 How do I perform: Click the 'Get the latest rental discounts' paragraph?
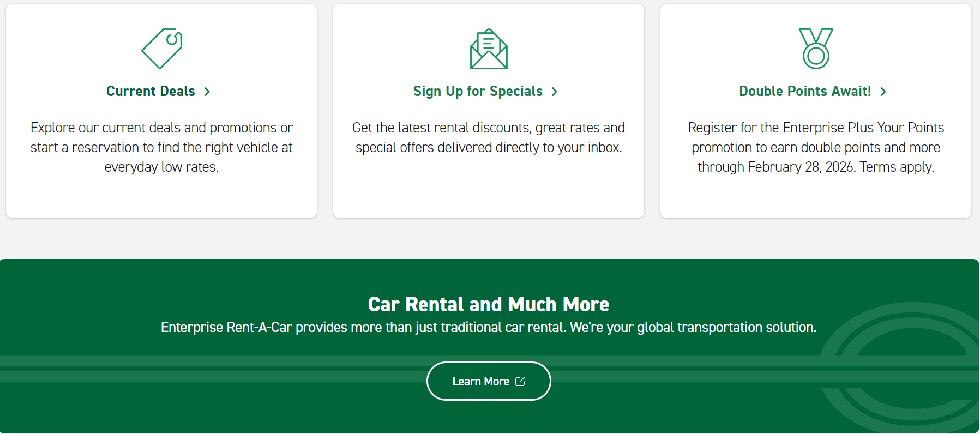click(x=489, y=137)
